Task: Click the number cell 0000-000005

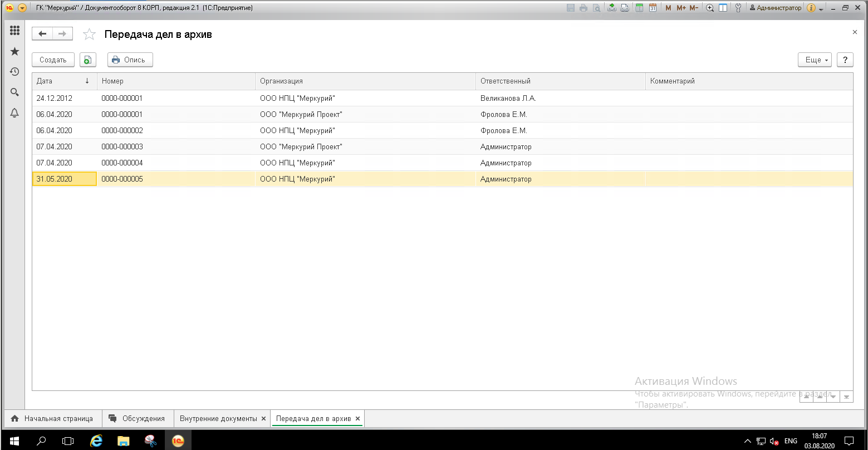Action: click(x=176, y=179)
